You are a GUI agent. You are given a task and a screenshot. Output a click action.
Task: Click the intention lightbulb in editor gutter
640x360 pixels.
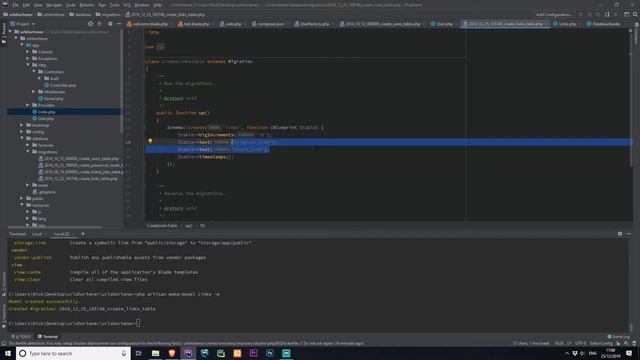[150, 141]
